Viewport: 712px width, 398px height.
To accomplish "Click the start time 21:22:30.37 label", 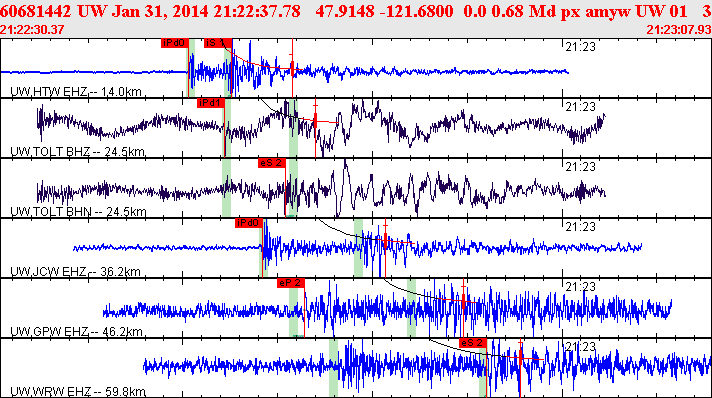I will pos(32,30).
